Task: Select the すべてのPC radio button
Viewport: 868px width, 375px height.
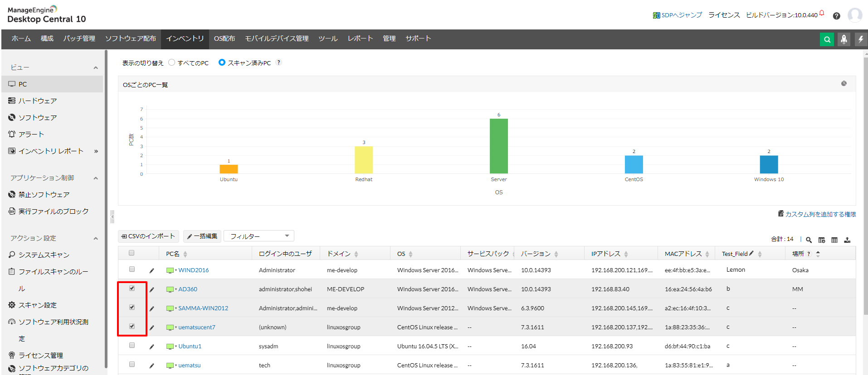Action: pyautogui.click(x=172, y=62)
